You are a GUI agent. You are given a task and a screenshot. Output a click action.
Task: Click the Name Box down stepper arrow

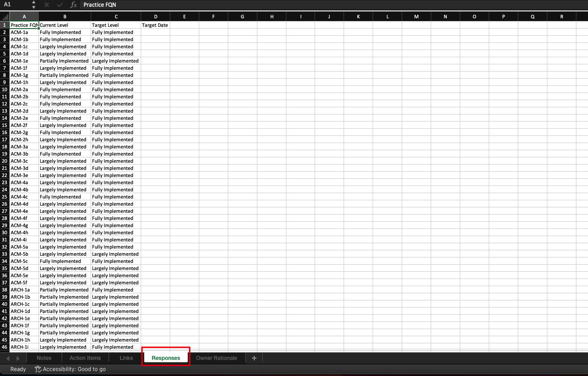coord(33,7)
